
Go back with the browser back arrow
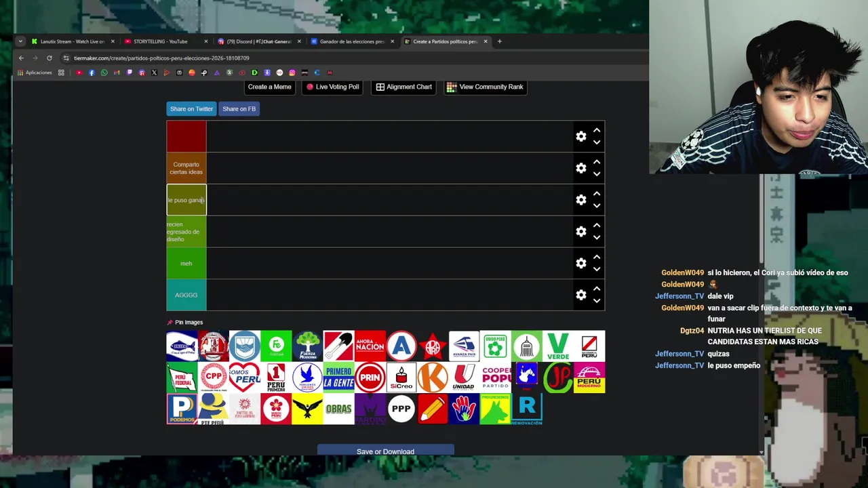pos(21,58)
